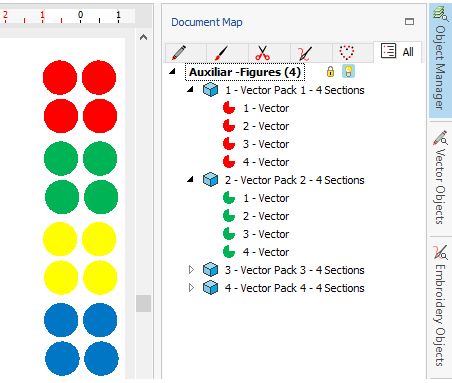
Task: Collapse the Auxiliar-Figures (4) root node
Action: click(x=172, y=71)
